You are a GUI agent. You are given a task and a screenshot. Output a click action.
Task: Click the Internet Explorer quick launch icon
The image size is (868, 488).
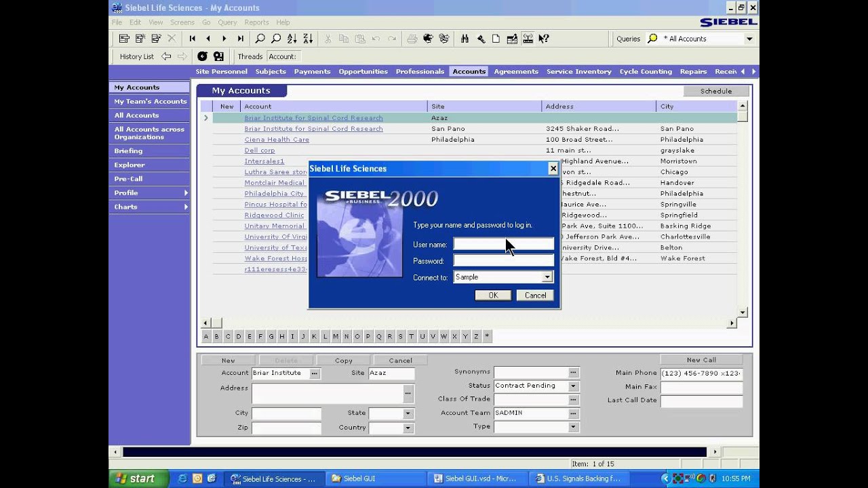(182, 479)
